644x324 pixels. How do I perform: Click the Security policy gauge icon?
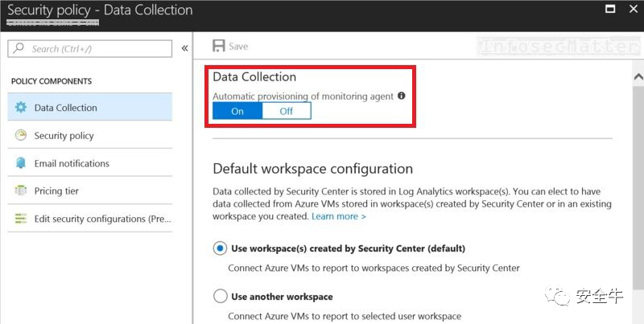[21, 135]
